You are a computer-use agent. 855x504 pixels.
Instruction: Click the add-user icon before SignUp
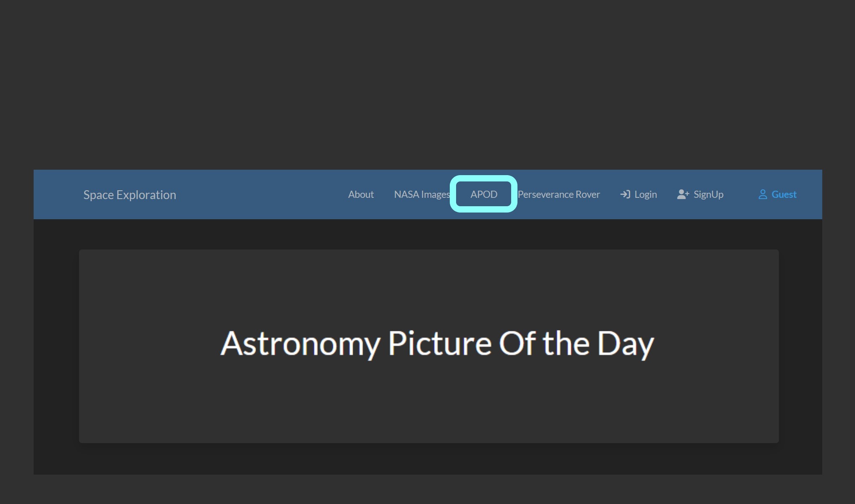coord(683,194)
